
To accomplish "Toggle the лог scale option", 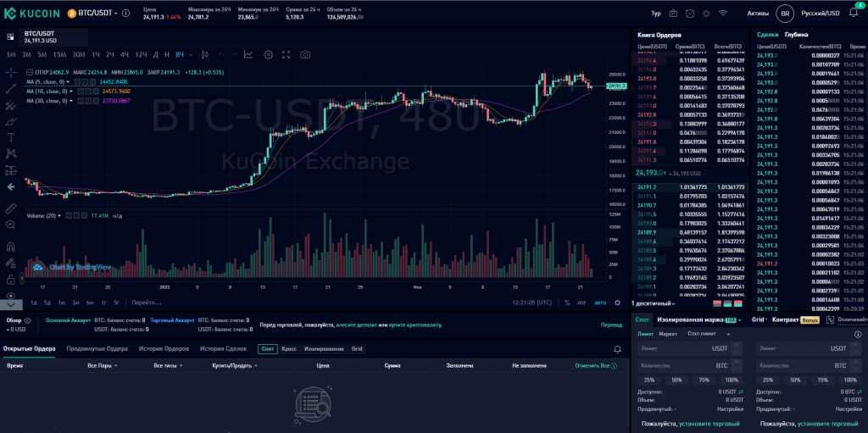I will tap(581, 303).
